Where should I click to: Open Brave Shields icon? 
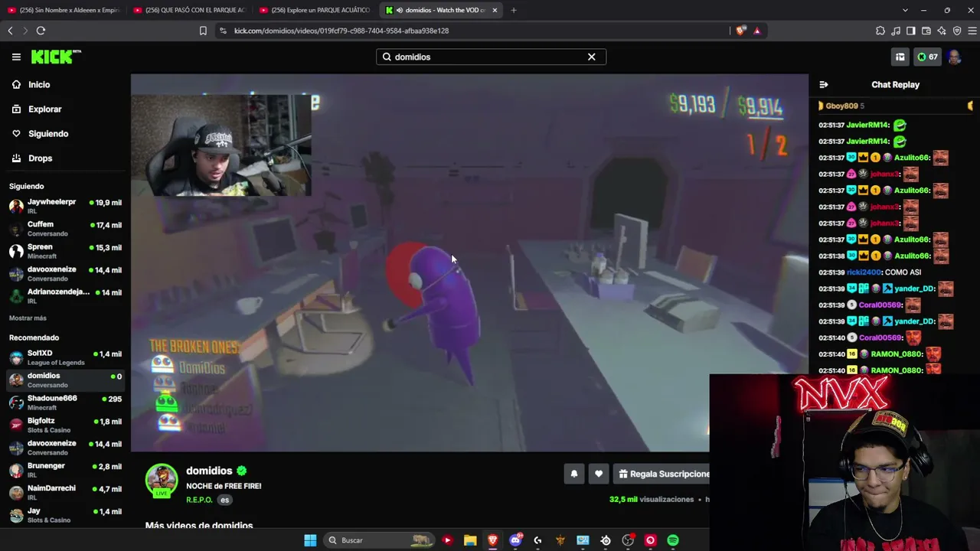point(740,31)
